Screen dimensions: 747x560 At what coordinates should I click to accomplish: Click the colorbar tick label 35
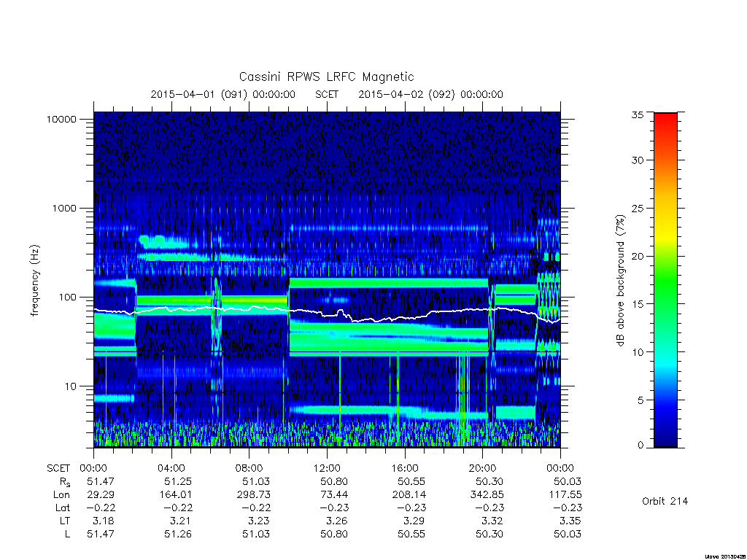(637, 114)
